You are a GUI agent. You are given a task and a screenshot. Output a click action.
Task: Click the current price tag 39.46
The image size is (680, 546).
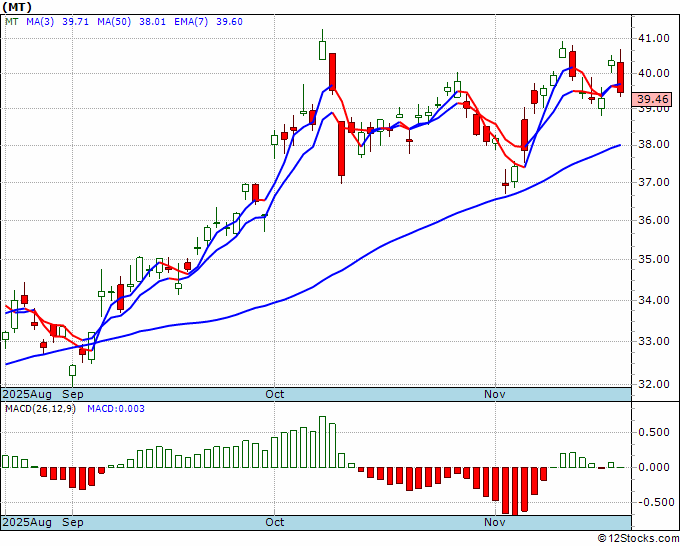tap(652, 99)
